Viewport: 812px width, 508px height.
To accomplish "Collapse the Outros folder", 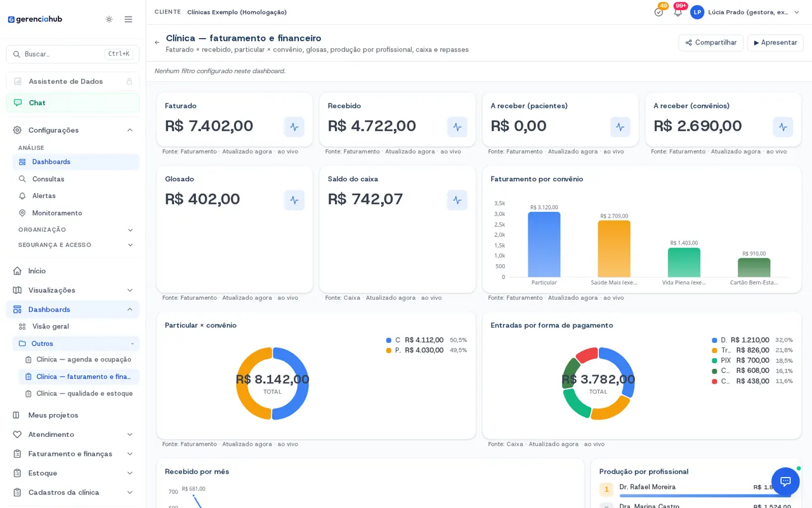I will coord(133,344).
